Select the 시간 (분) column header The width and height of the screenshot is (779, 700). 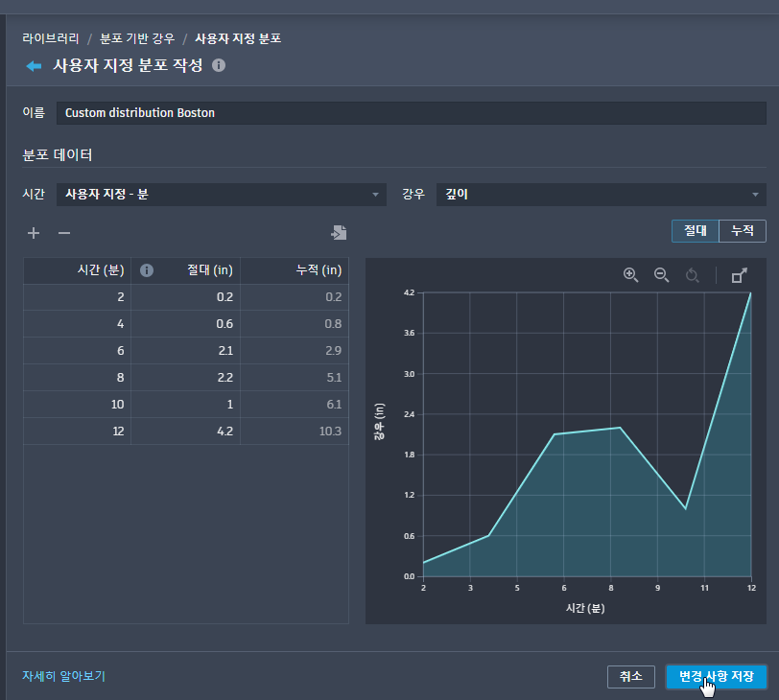77,270
